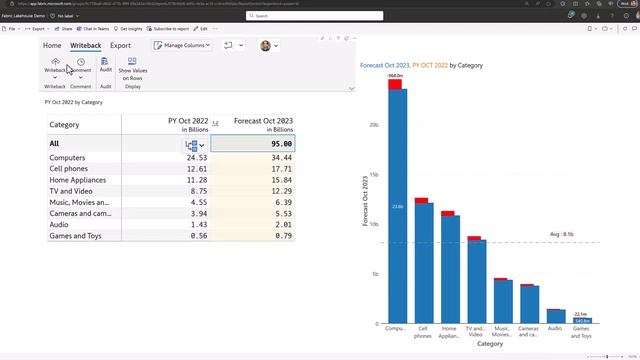Select the Cell phones row label
Image resolution: width=640 pixels, height=360 pixels.
pos(69,169)
